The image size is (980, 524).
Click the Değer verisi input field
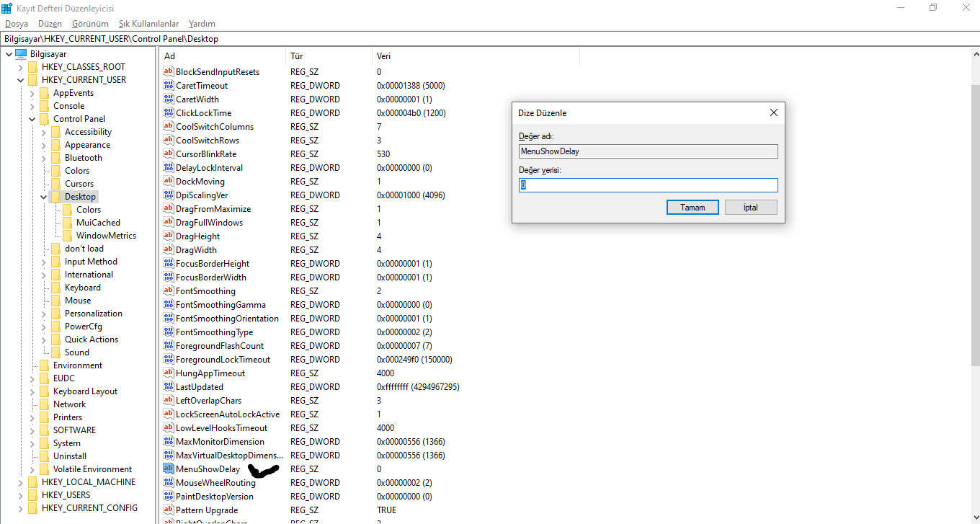pos(649,185)
